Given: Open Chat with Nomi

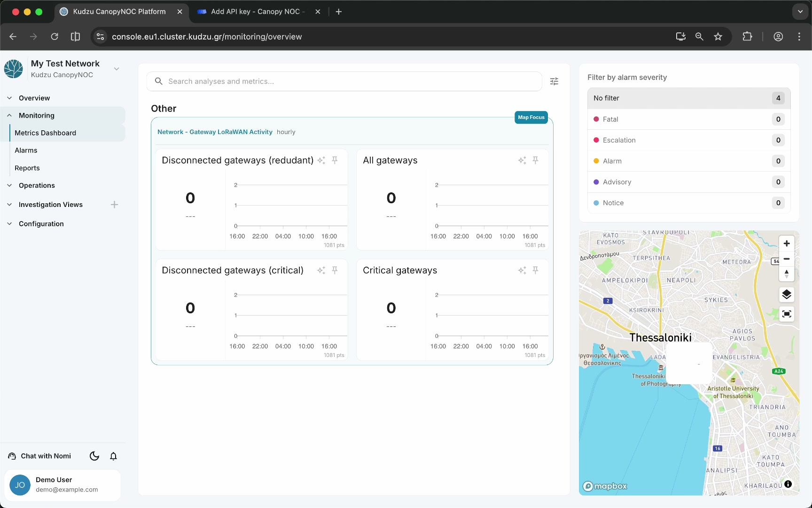Looking at the screenshot, I should coord(40,456).
